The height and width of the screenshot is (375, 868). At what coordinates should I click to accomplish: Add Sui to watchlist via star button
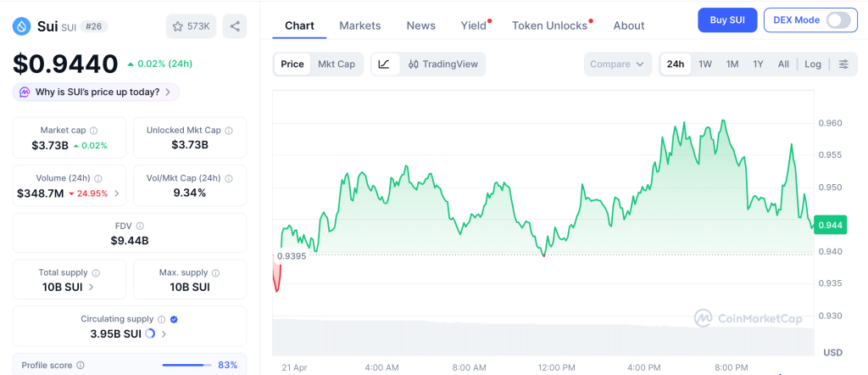click(191, 26)
